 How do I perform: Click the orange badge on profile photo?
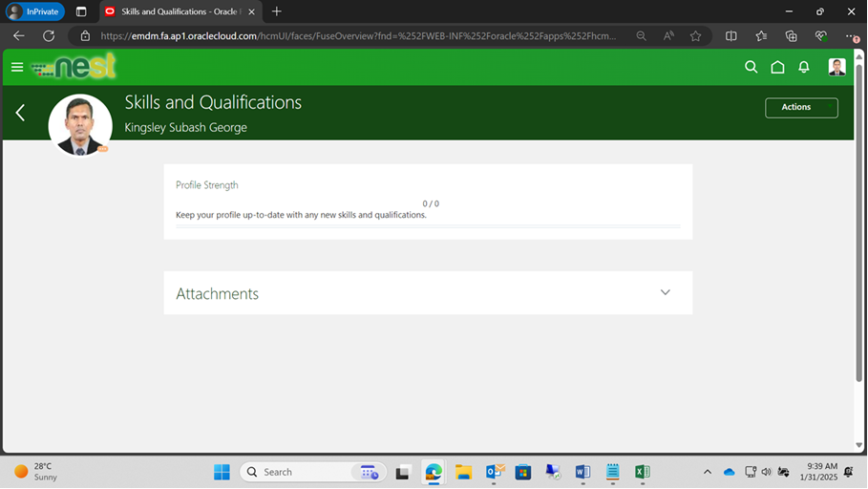(103, 148)
